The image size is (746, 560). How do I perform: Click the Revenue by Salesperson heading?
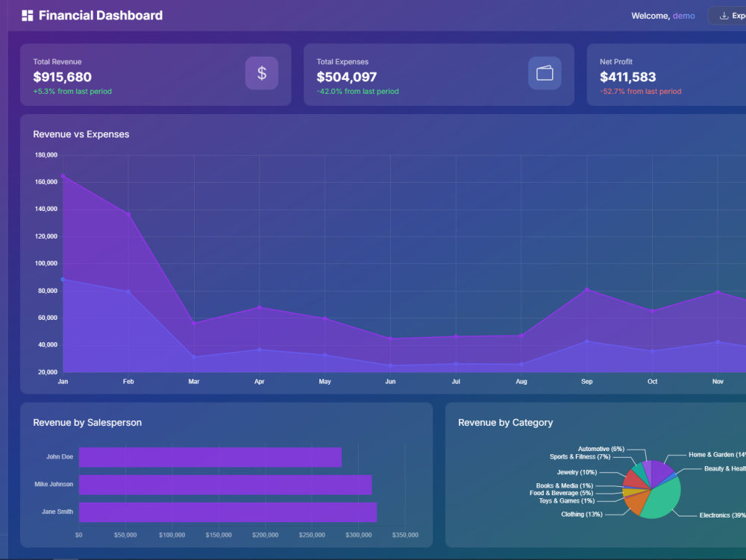pos(87,423)
